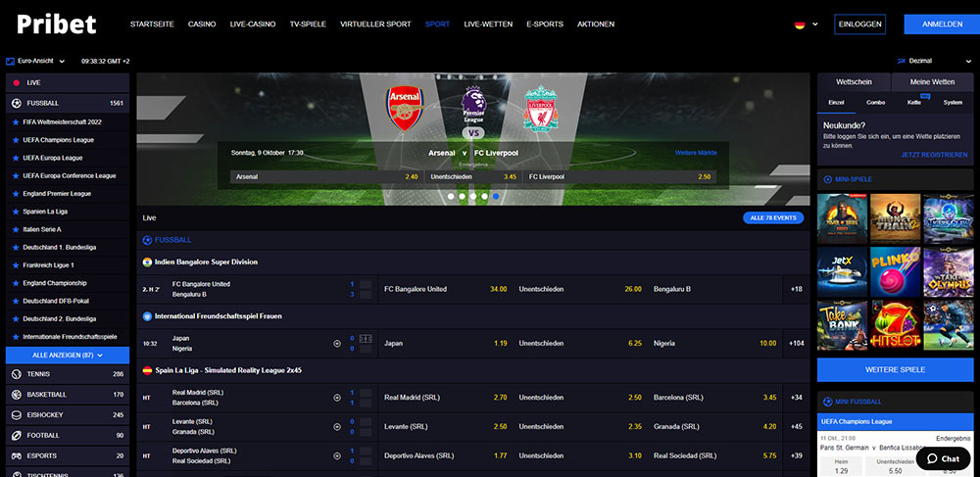This screenshot has height=477, width=980.
Task: Expand +45 markets for Levante (SRL)
Action: coord(796,427)
